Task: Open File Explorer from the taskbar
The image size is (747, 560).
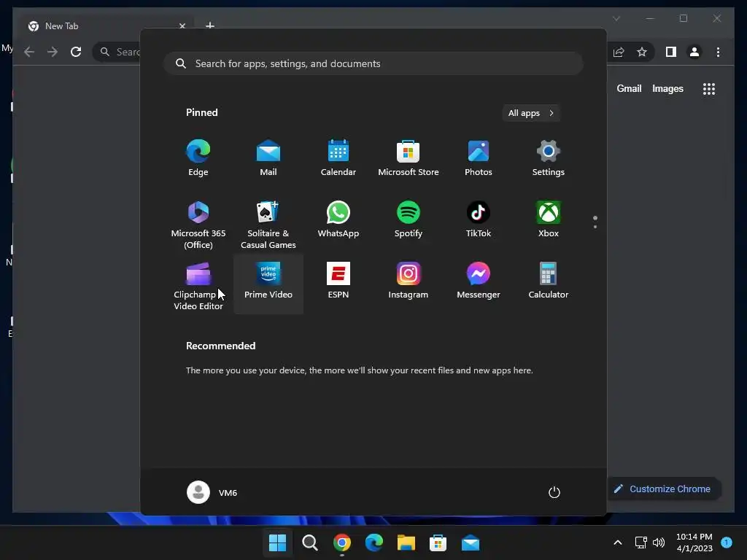Action: tap(406, 542)
